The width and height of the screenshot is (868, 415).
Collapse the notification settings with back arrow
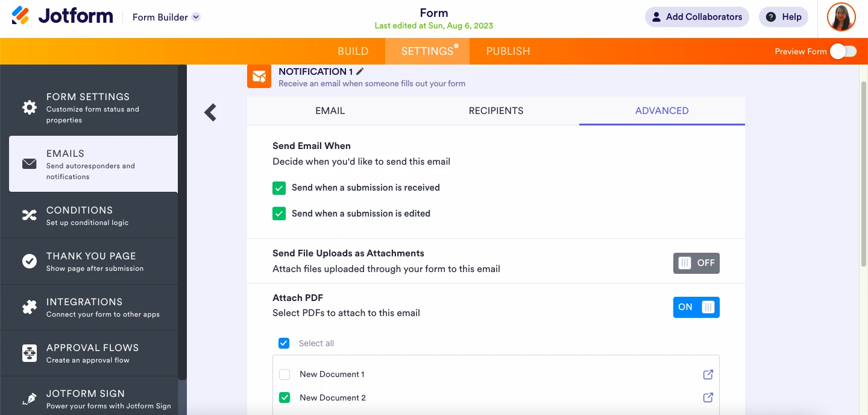point(210,112)
